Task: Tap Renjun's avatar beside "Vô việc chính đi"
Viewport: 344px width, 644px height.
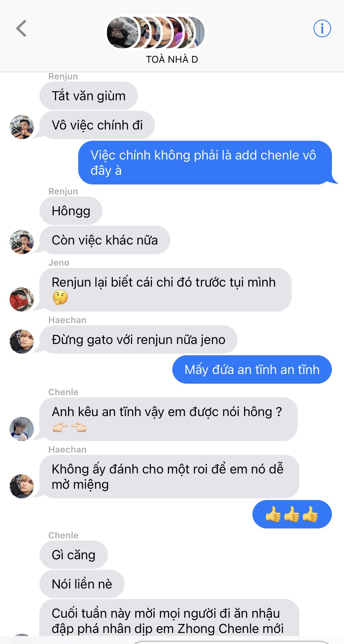Action: pyautogui.click(x=22, y=127)
